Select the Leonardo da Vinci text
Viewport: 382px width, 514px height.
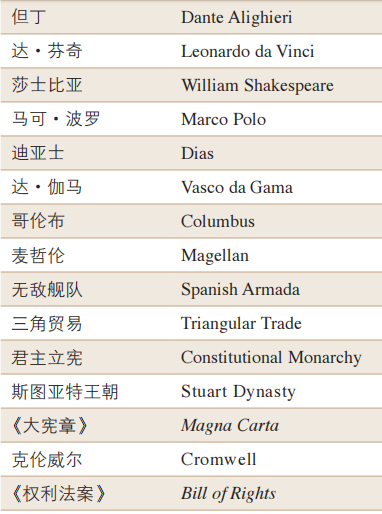click(247, 51)
